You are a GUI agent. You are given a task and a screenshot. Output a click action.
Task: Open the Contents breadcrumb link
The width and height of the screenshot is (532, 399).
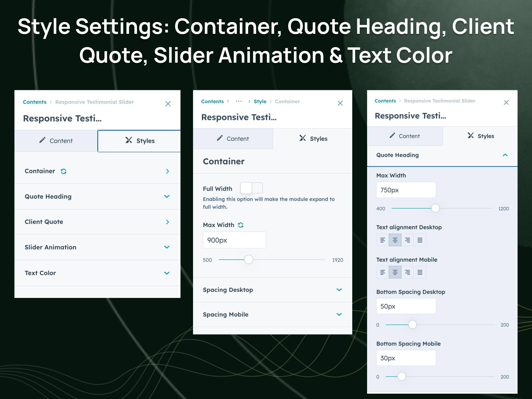coord(34,102)
